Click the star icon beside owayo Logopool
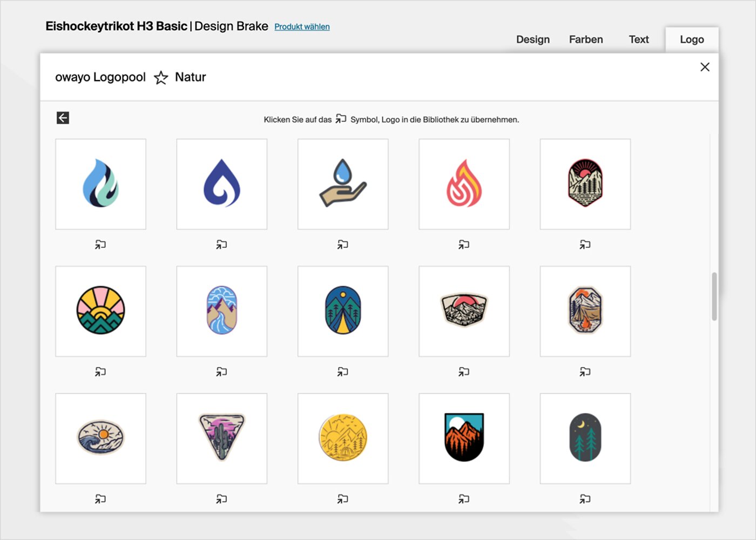 pyautogui.click(x=161, y=78)
